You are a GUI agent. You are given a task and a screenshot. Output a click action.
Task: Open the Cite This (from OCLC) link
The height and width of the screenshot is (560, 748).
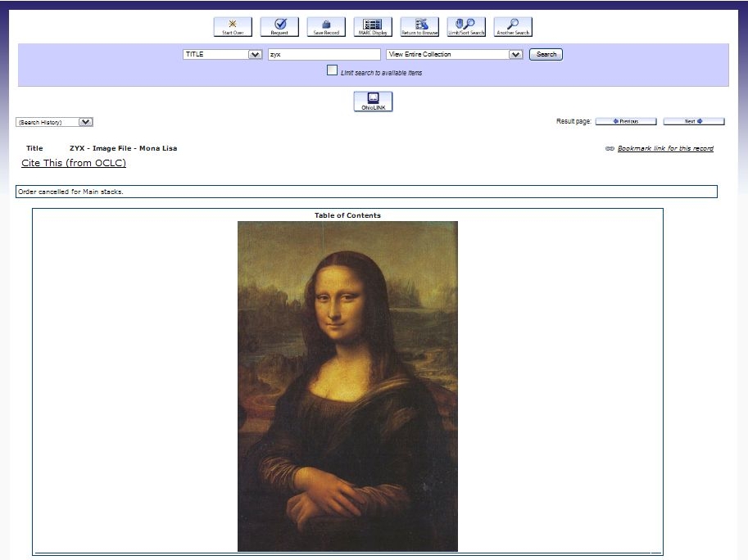pos(74,163)
